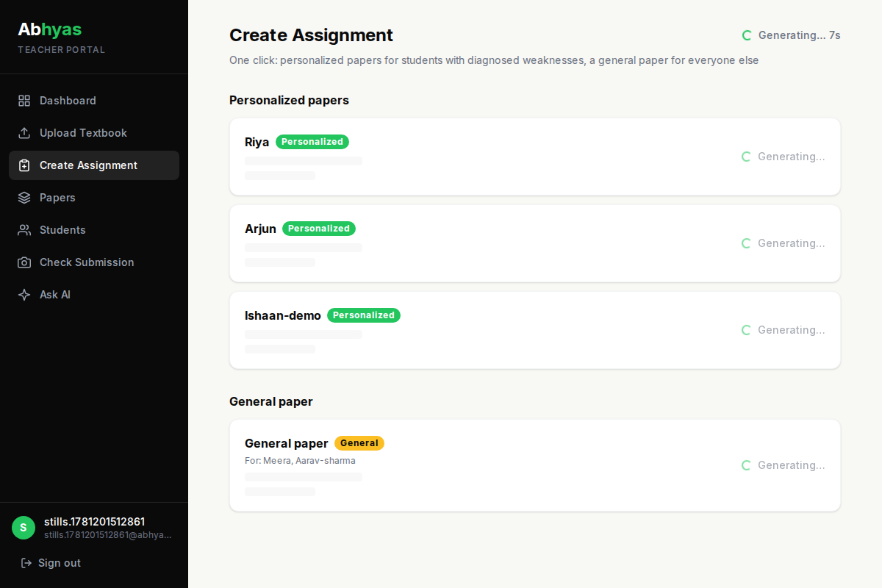Click the spinner in Arjun's card
This screenshot has height=588, width=882.
746,243
